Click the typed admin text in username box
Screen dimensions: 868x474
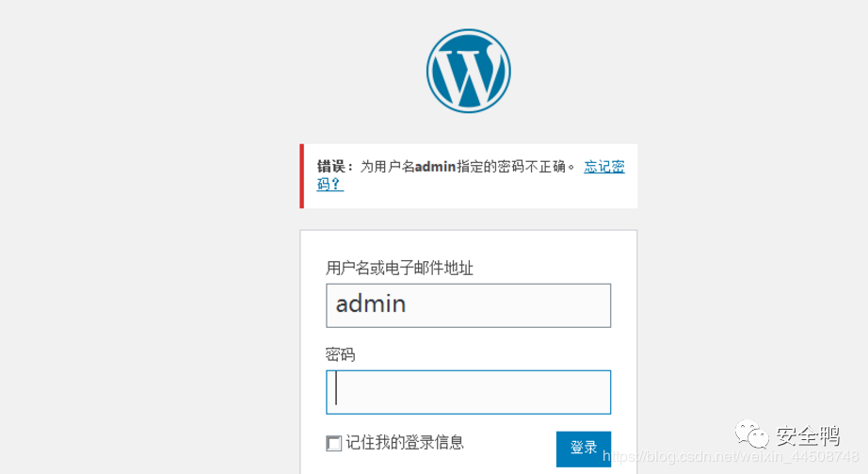click(x=371, y=304)
